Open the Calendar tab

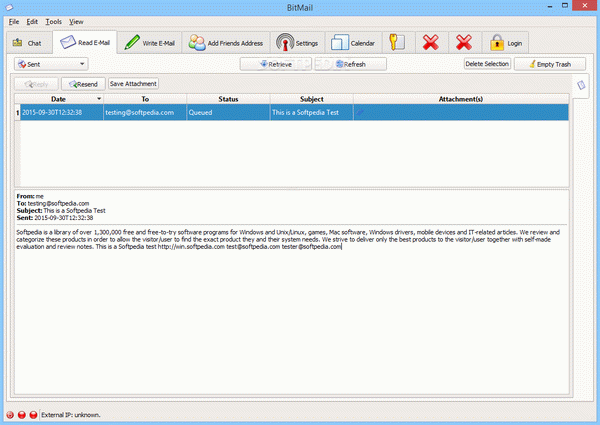click(353, 43)
